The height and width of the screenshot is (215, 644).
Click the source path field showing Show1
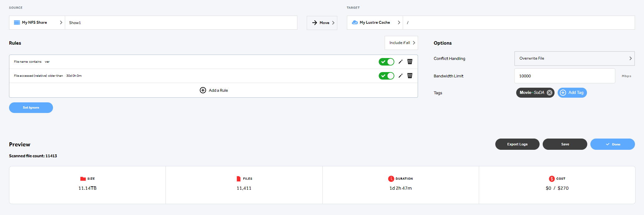point(181,23)
